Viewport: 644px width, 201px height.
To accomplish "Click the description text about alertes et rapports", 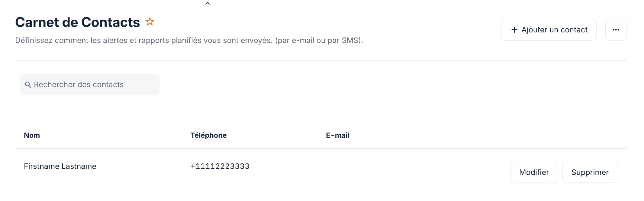I will point(189,40).
